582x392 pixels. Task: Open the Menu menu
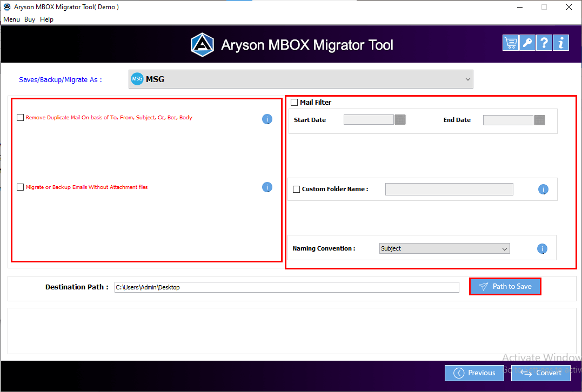[11, 19]
